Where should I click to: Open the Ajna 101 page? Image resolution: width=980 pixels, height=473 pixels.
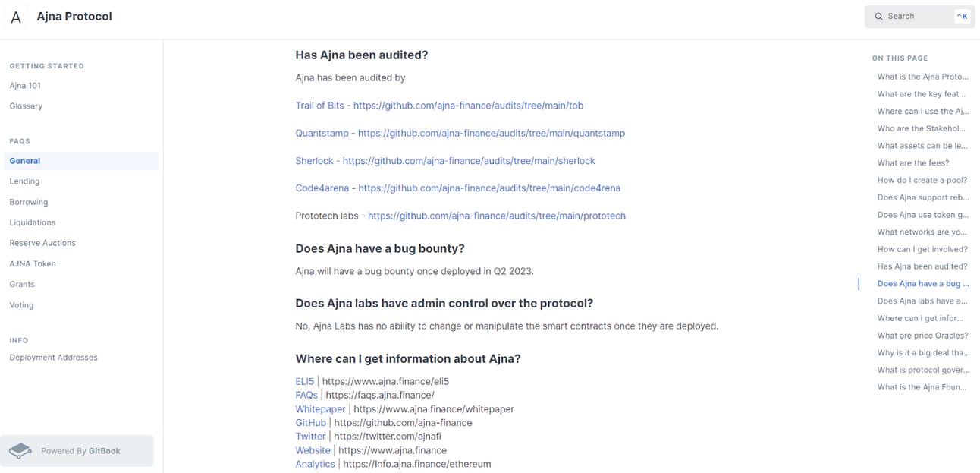[25, 86]
